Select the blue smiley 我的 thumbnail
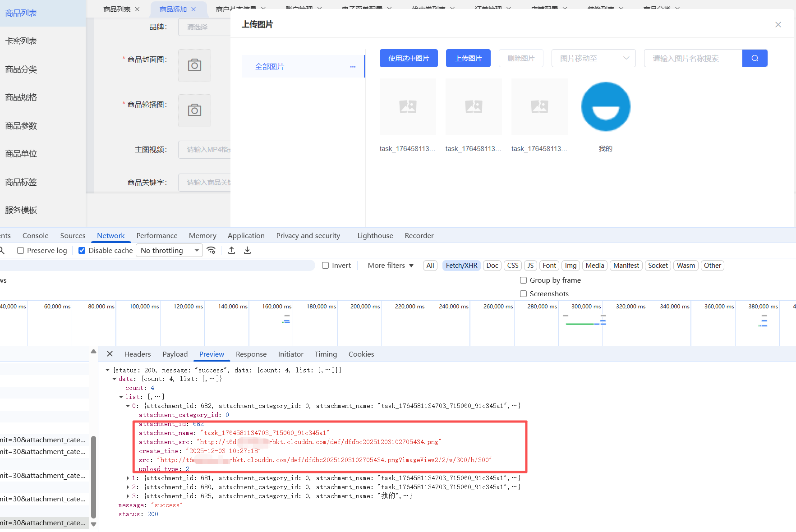 point(605,107)
